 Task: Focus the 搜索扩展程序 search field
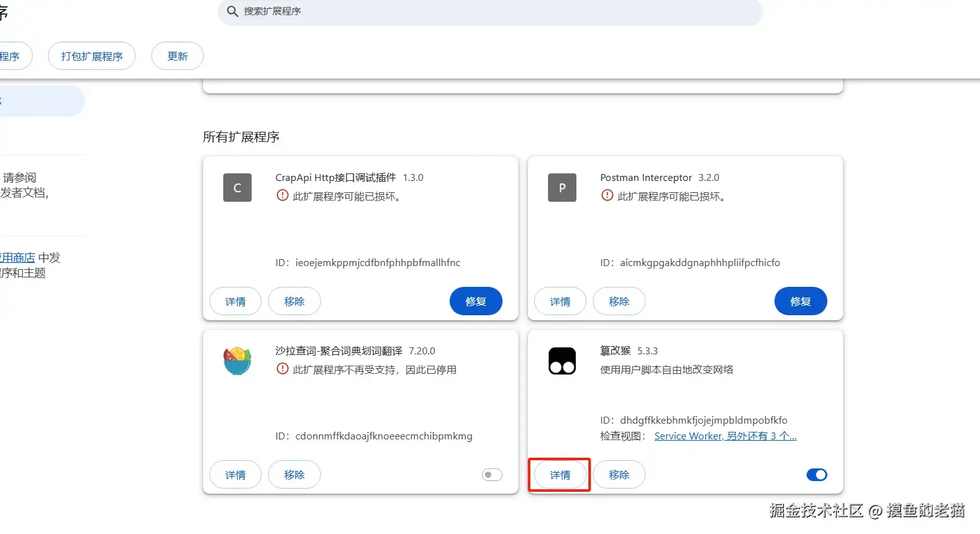click(x=490, y=11)
